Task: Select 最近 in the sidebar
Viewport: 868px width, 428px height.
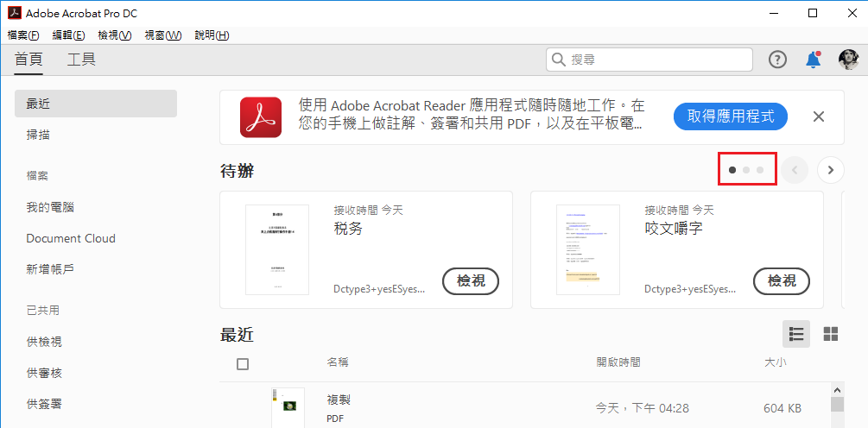Action: pyautogui.click(x=96, y=104)
